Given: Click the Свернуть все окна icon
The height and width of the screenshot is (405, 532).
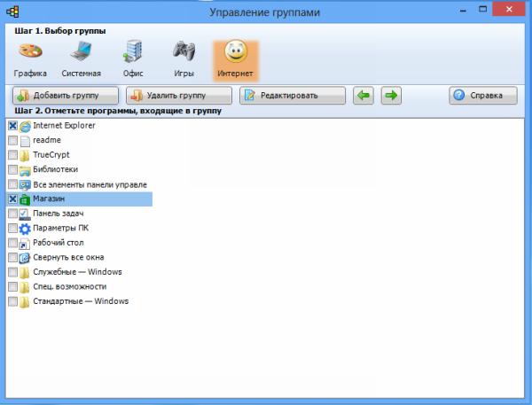Looking at the screenshot, I should click(25, 258).
